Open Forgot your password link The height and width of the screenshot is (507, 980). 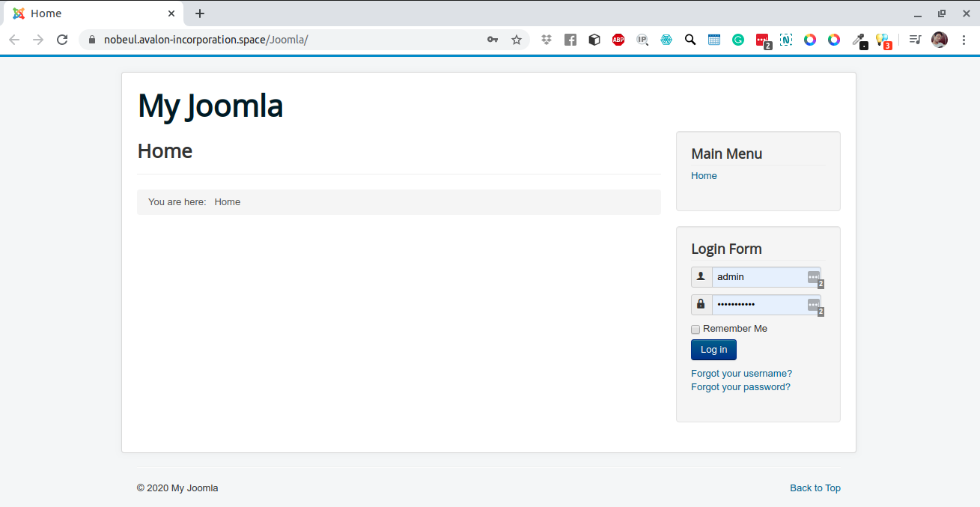point(740,387)
